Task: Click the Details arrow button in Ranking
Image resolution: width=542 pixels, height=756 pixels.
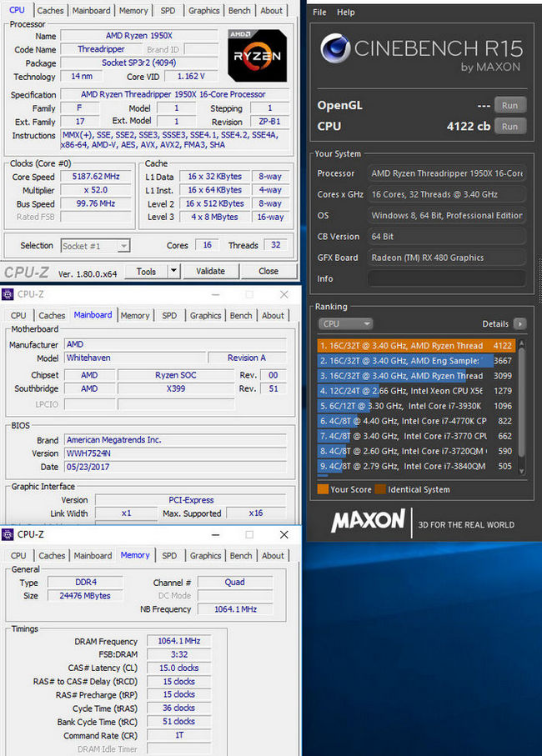Action: 520,323
